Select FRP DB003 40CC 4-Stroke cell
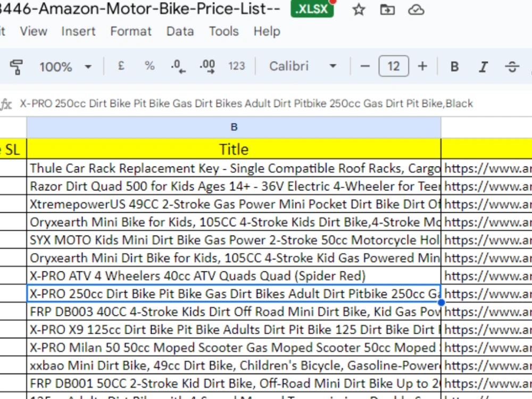532x399 pixels. pos(234,312)
